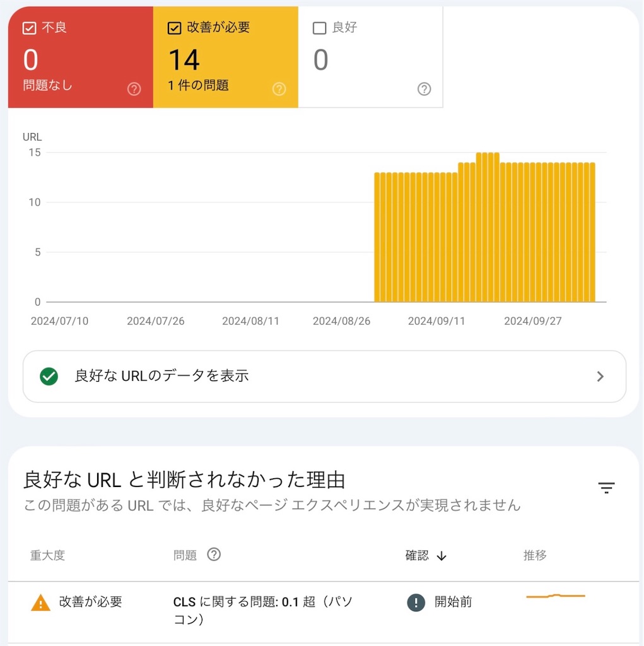Click the tallest yellow bars reaching 15 URLs
The height and width of the screenshot is (646, 644).
tap(488, 227)
